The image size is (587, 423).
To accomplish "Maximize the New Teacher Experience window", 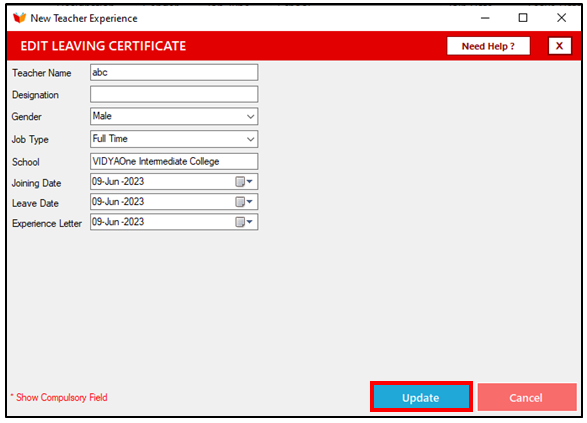I will tap(523, 18).
